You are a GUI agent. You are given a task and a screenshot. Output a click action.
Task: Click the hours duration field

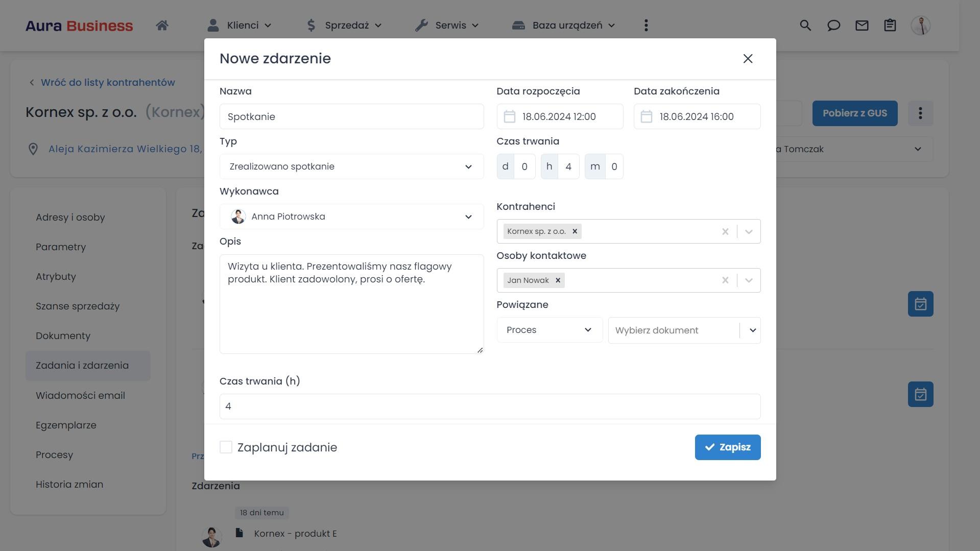click(568, 166)
